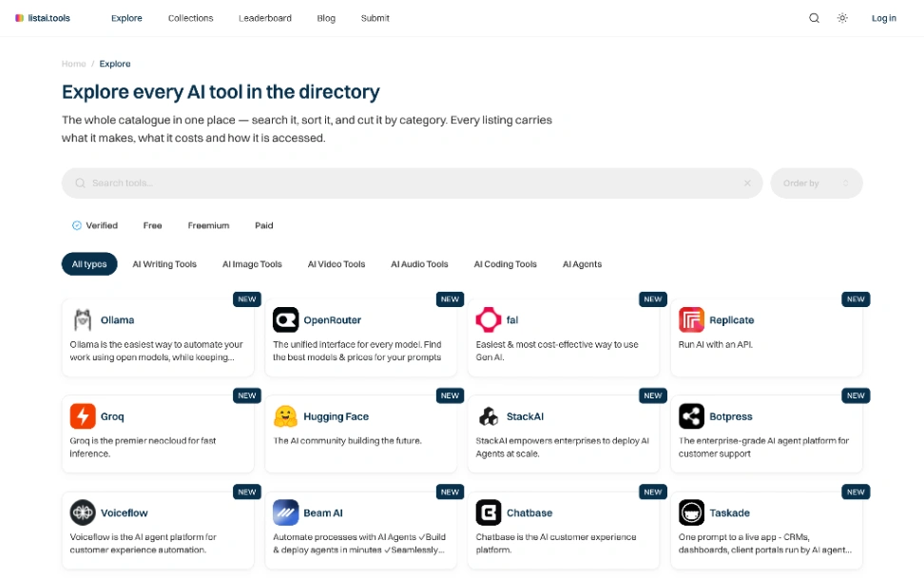
Task: Toggle the Paid pricing filter
Action: coord(264,225)
